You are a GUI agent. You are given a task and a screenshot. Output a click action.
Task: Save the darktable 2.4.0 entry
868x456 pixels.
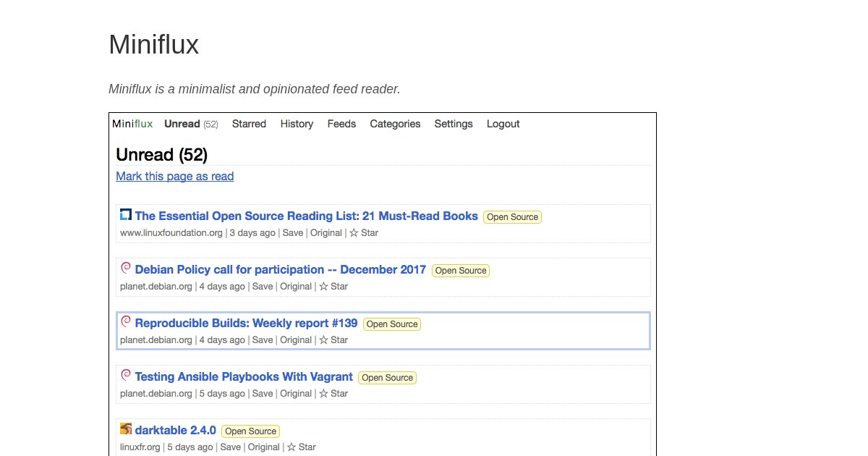coord(231,447)
